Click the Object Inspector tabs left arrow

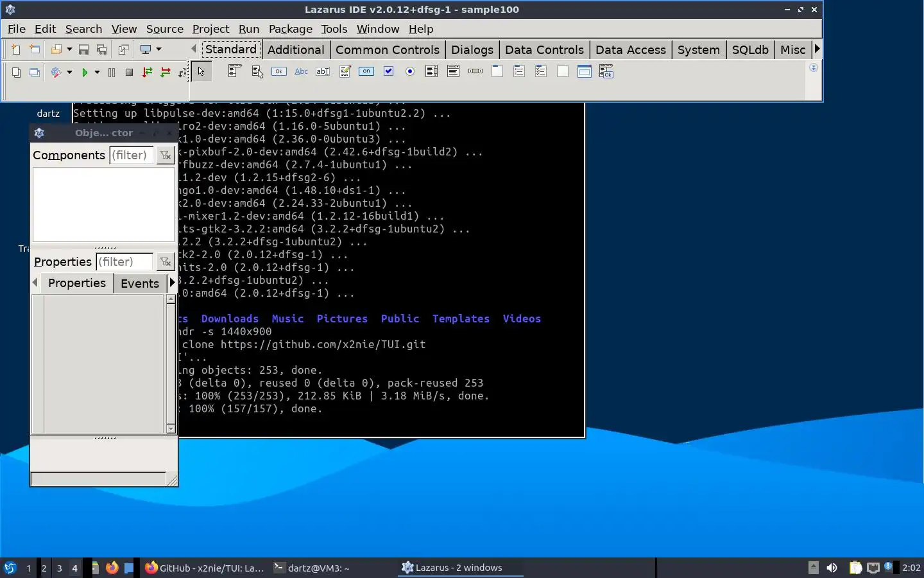coord(35,283)
